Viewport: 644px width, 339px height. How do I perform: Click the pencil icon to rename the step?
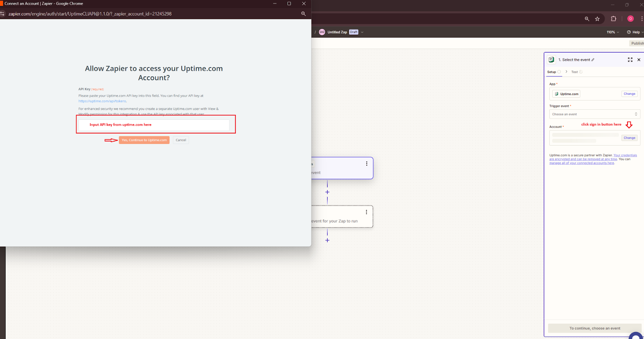593,60
